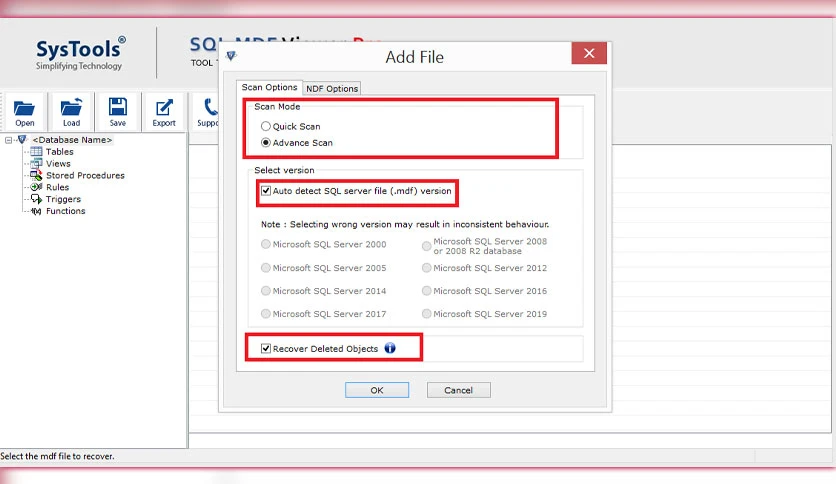Click the Export toolbar icon
The width and height of the screenshot is (836, 484).
coord(164,107)
